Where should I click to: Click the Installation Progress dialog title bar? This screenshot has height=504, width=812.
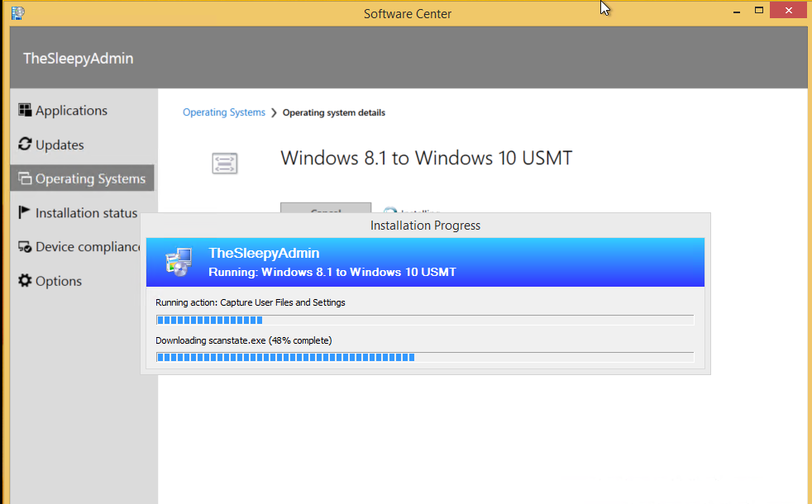pyautogui.click(x=425, y=225)
